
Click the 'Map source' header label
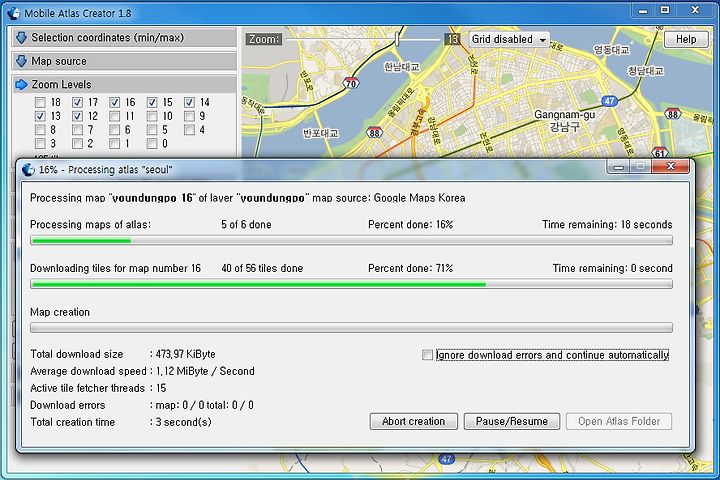tap(59, 61)
